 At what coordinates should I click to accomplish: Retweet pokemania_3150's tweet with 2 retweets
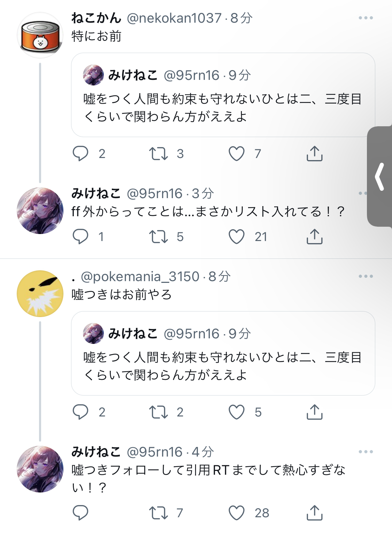pos(159,412)
